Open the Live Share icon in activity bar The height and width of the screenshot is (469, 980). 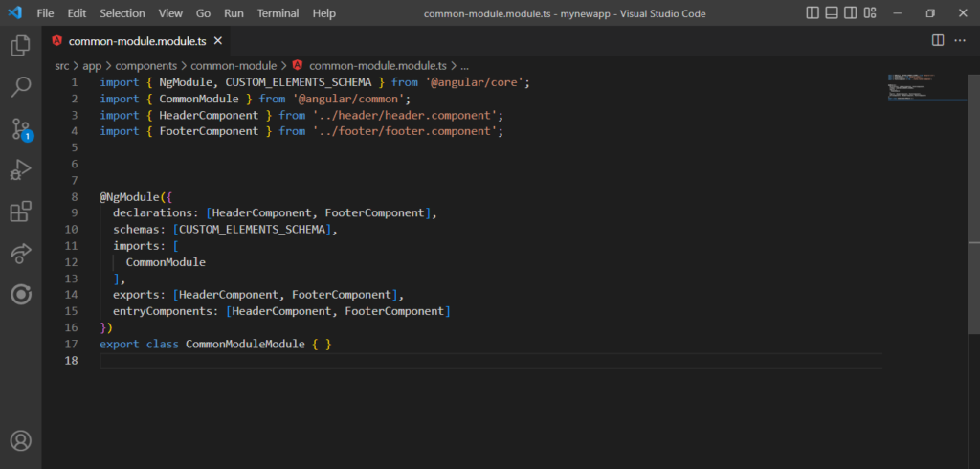click(21, 254)
